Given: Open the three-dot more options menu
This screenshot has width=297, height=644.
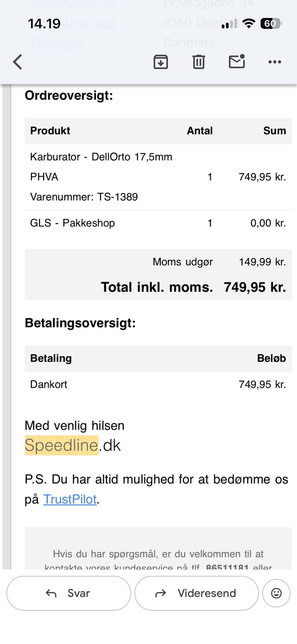Looking at the screenshot, I should pos(275,62).
